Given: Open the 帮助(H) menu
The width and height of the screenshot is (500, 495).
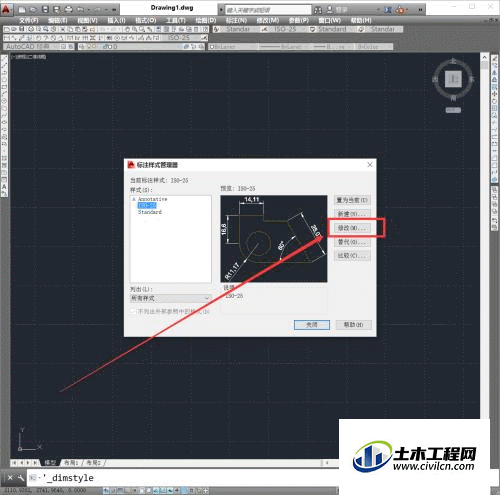Looking at the screenshot, I should (361, 20).
